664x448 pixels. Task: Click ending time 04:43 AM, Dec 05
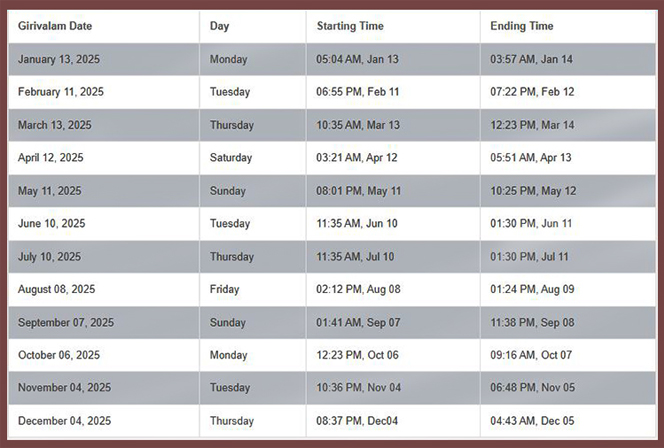tap(532, 421)
